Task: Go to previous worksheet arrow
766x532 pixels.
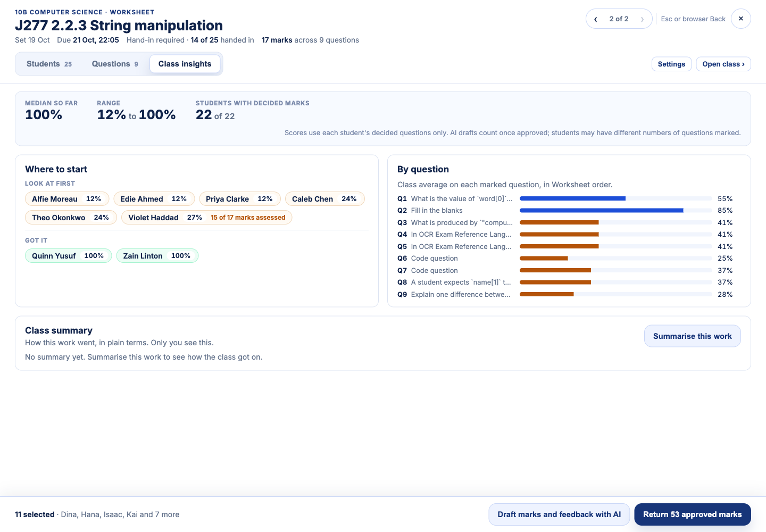Action: pos(596,19)
